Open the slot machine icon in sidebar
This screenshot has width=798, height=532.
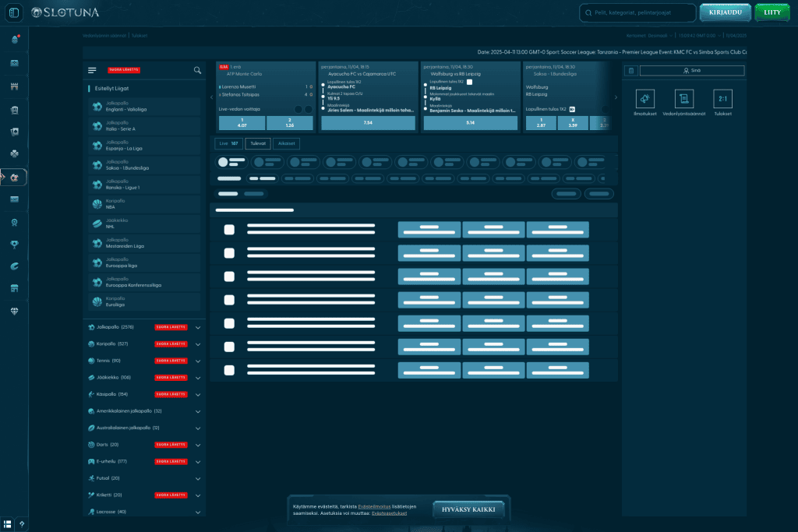tap(14, 110)
